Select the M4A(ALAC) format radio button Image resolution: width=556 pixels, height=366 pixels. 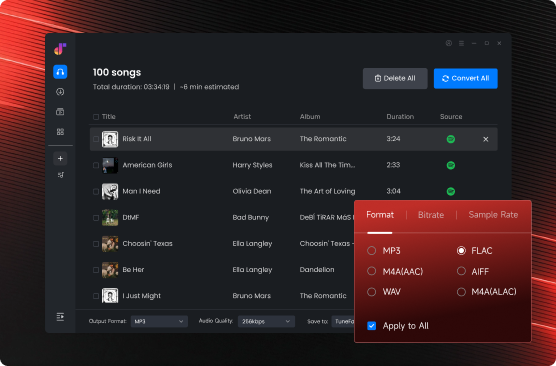461,292
